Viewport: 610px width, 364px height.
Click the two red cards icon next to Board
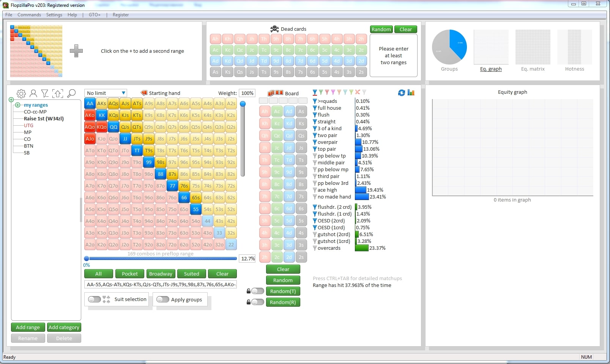279,93
